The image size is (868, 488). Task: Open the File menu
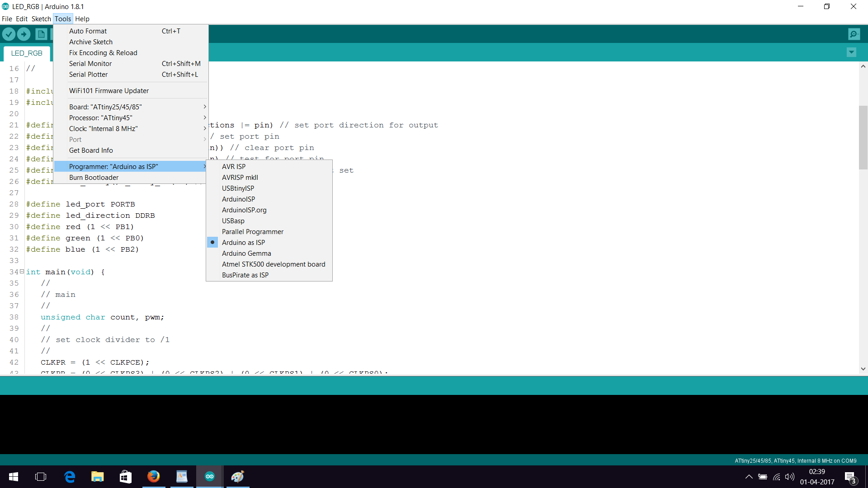pos(7,19)
